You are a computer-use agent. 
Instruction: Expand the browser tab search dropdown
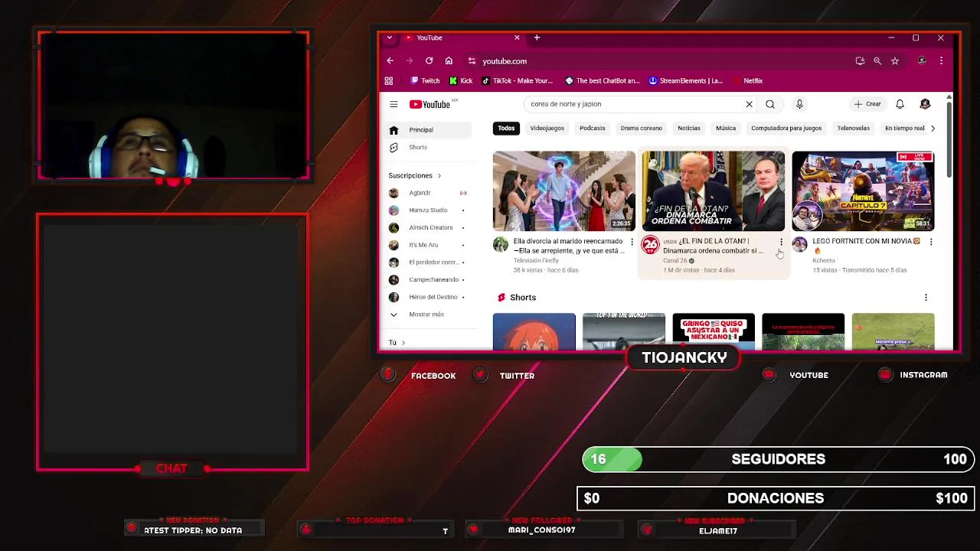[390, 37]
